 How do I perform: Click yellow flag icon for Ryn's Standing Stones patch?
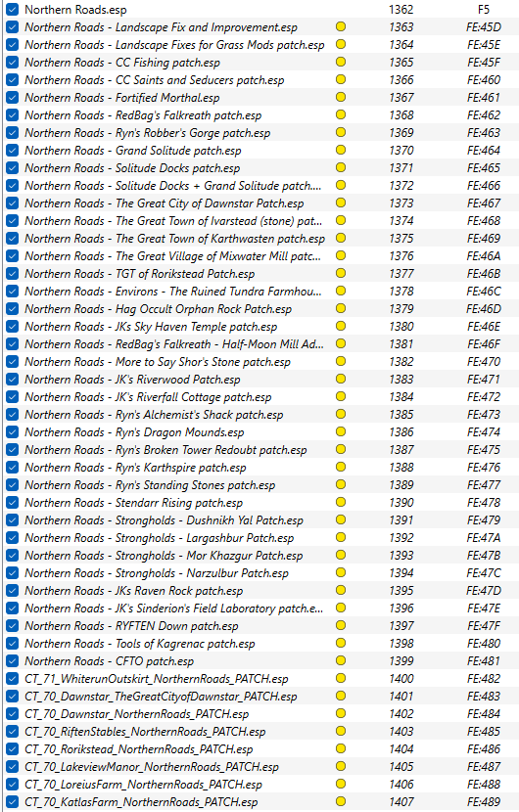[341, 484]
